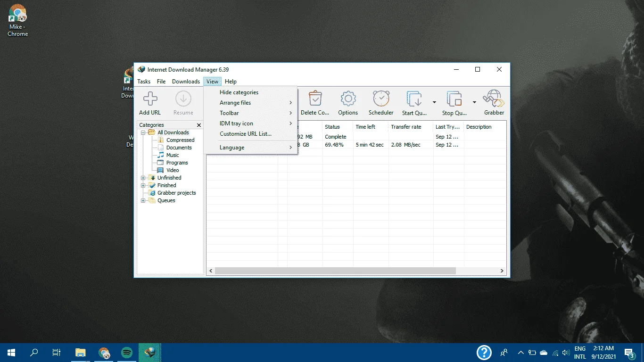The height and width of the screenshot is (362, 644).
Task: Click the blue question mark tray icon
Action: (484, 352)
